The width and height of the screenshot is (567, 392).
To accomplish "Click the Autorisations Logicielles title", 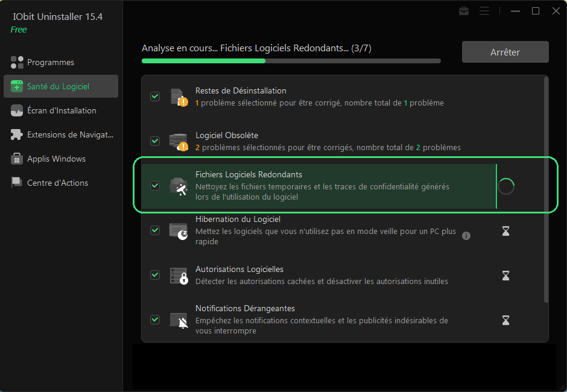I will [239, 269].
